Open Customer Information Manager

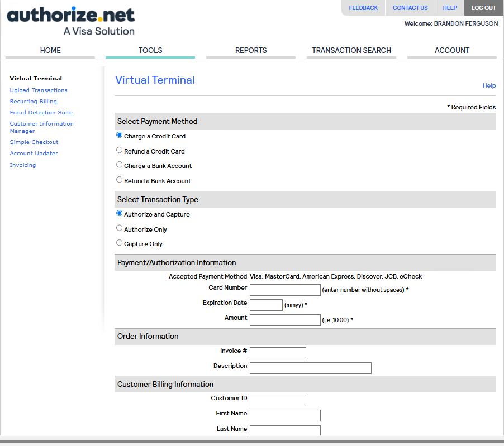click(41, 127)
